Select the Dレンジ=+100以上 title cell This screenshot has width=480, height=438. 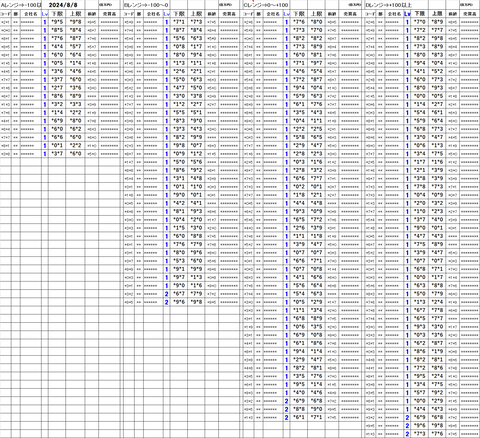click(388, 5)
